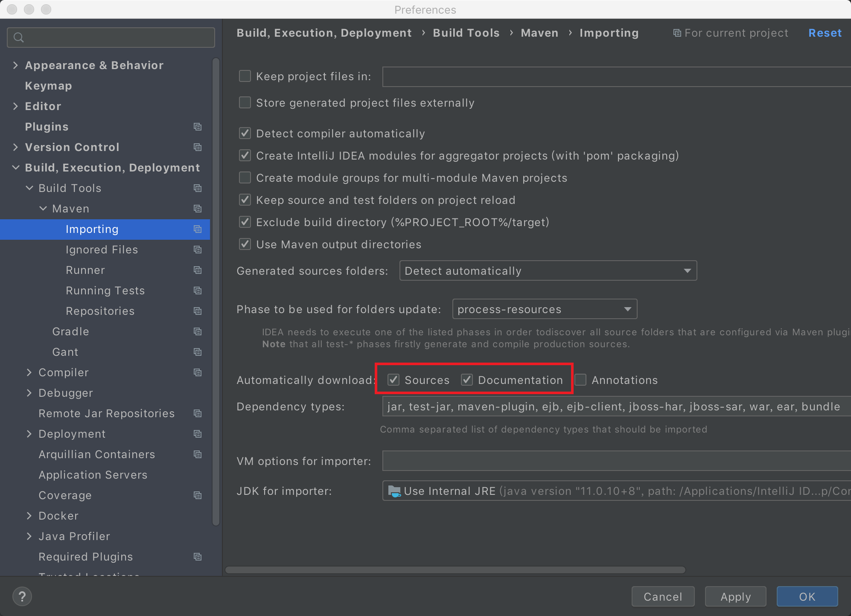The image size is (851, 616).
Task: Expand the Editor section
Action: [16, 106]
